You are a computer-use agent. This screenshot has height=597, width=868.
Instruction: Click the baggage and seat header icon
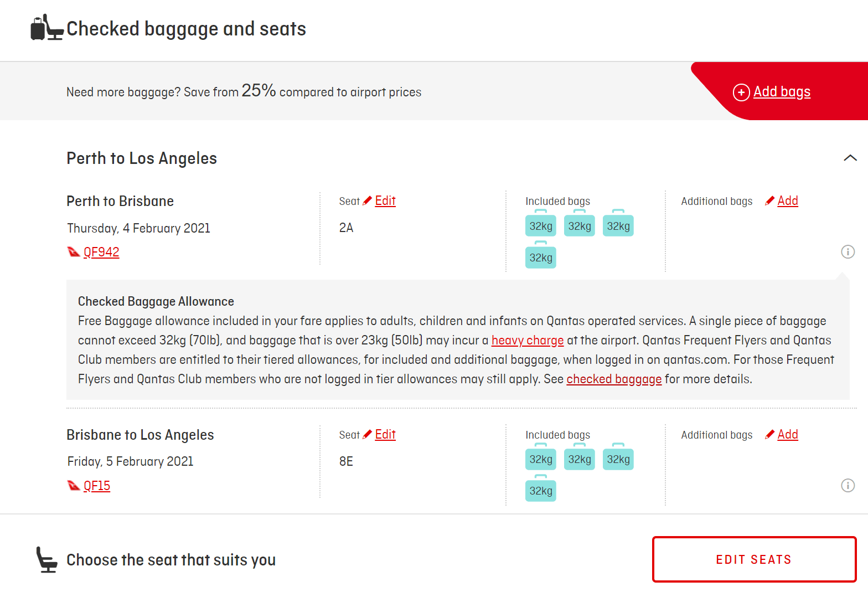[46, 28]
